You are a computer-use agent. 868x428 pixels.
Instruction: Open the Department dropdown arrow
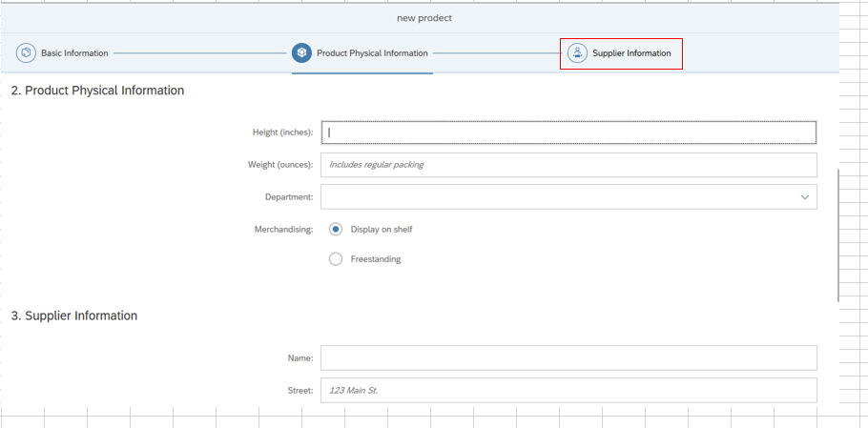(805, 197)
